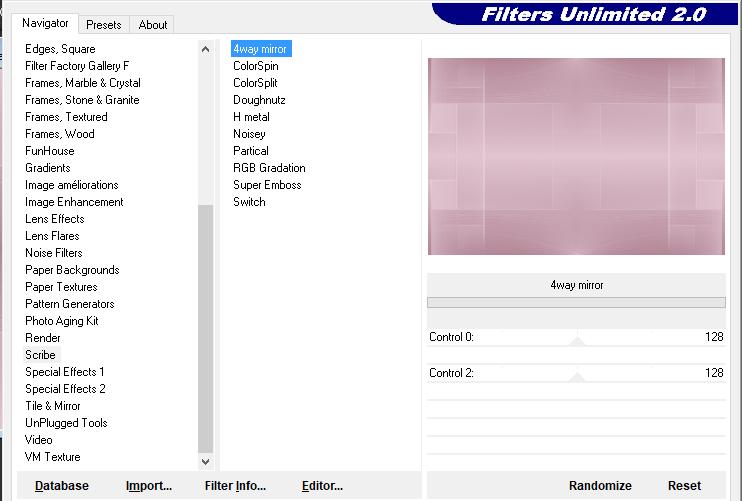
Task: Open the Editor... button
Action: coord(322,486)
